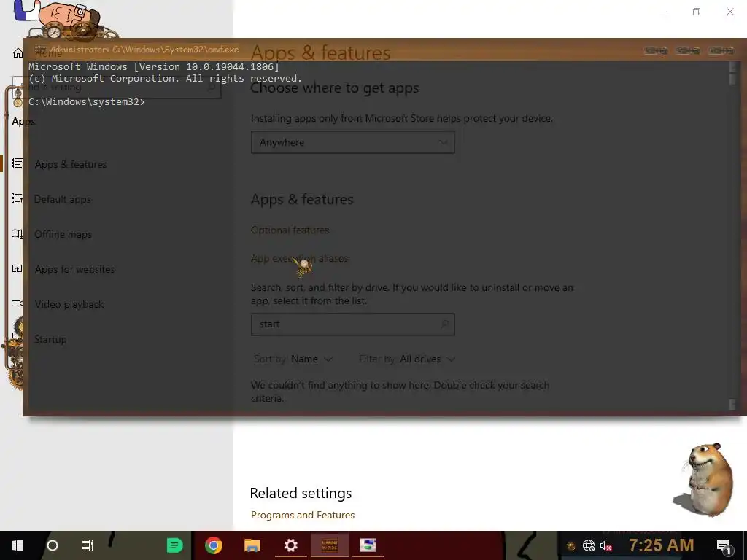Open the Optional features link
This screenshot has height=560, width=747.
coord(290,230)
